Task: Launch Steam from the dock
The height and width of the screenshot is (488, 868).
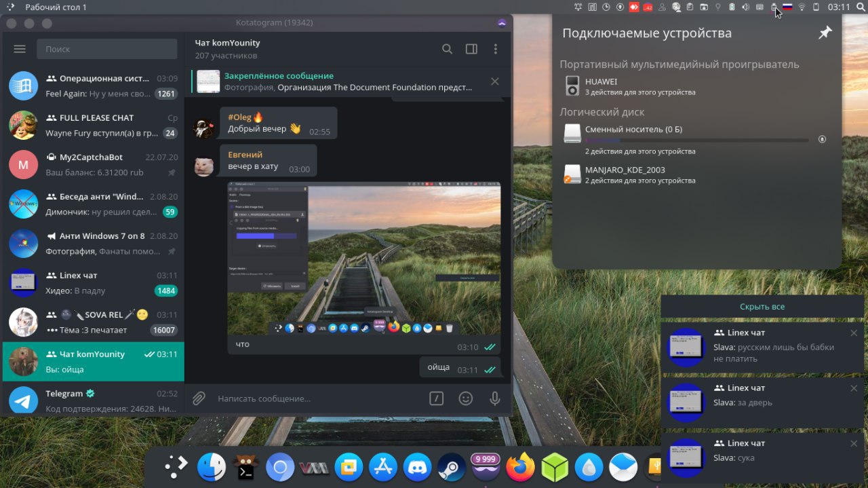Action: 452,467
